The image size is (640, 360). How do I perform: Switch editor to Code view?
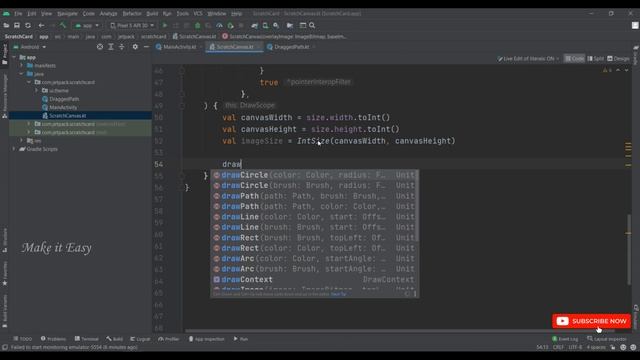pos(574,59)
